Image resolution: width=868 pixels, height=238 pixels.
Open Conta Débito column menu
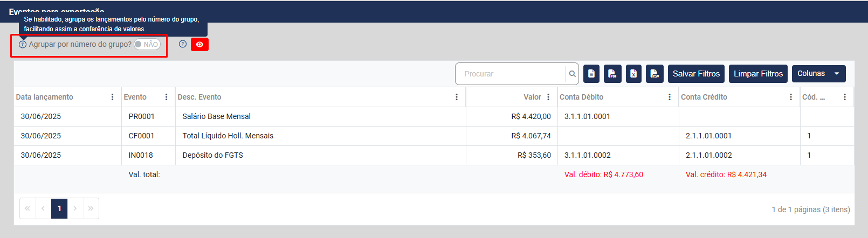tap(670, 97)
